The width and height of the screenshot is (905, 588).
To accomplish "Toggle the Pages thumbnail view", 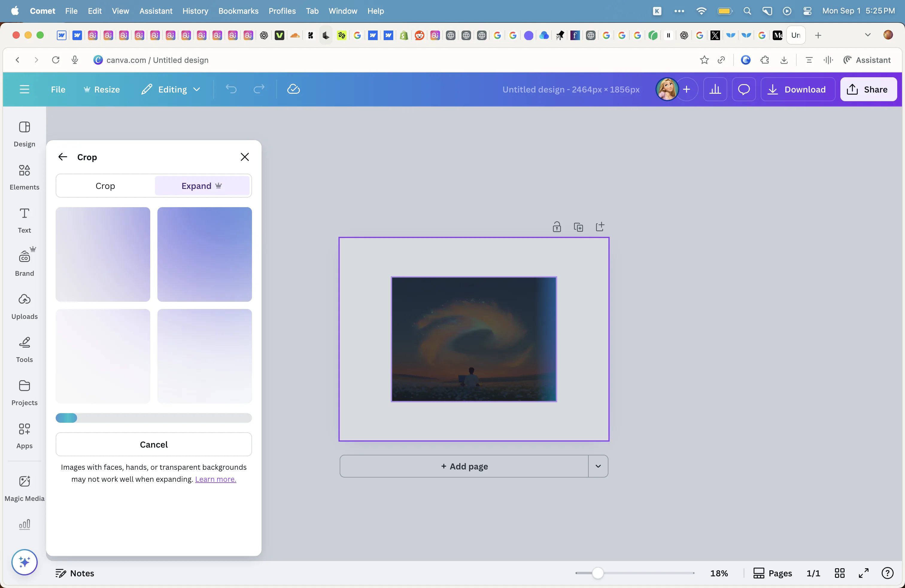I will tap(772, 573).
